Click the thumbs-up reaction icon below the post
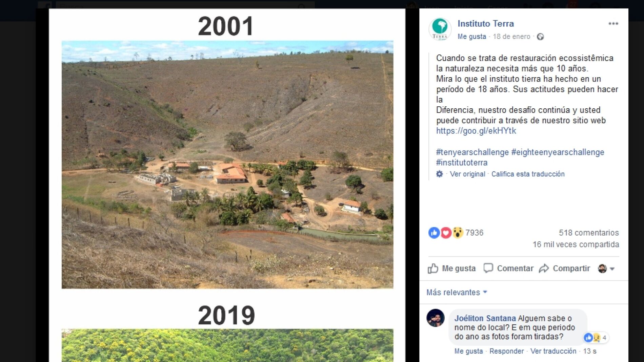This screenshot has height=362, width=644. [434, 233]
